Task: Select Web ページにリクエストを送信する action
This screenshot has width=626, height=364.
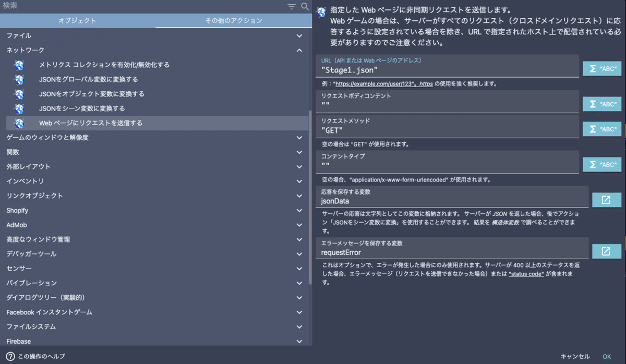Action: coord(157,124)
